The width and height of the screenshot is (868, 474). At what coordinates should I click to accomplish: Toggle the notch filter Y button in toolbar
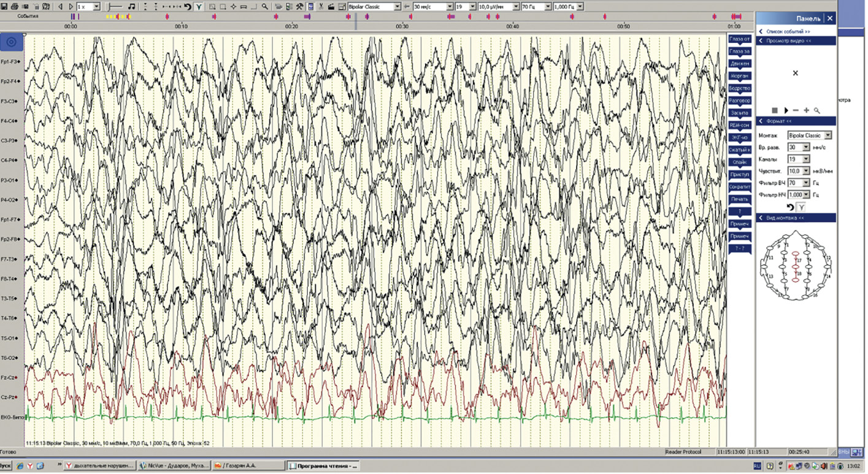[x=198, y=6]
